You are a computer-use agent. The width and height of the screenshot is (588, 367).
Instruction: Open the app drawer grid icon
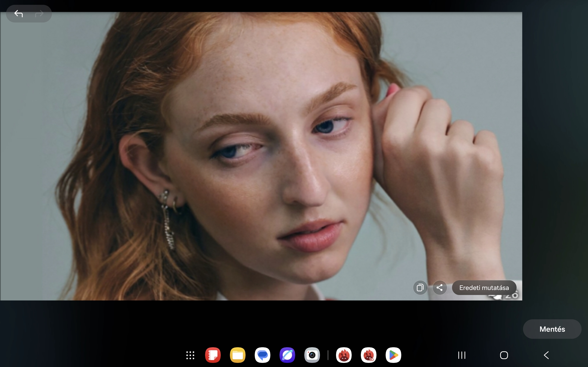click(x=190, y=355)
